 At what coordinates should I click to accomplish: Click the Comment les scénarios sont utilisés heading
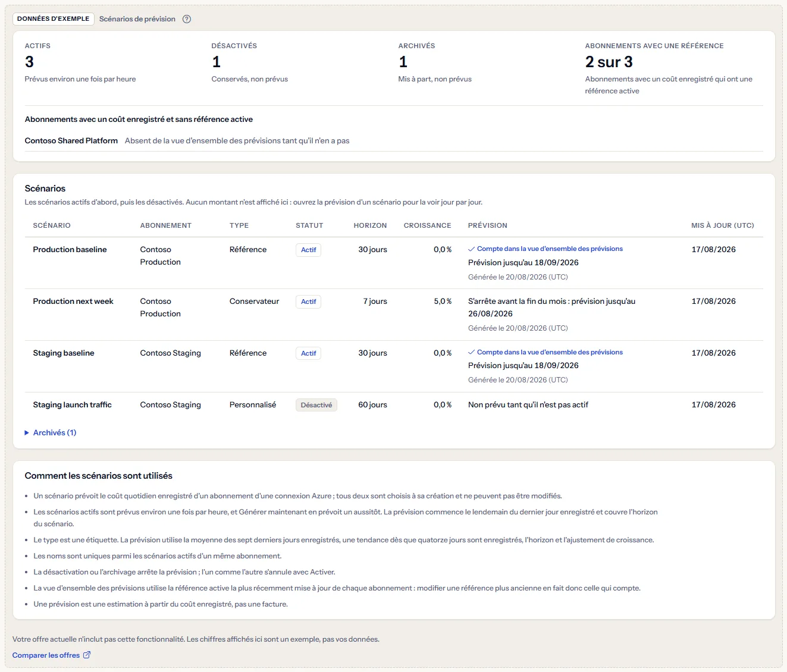[x=99, y=476]
